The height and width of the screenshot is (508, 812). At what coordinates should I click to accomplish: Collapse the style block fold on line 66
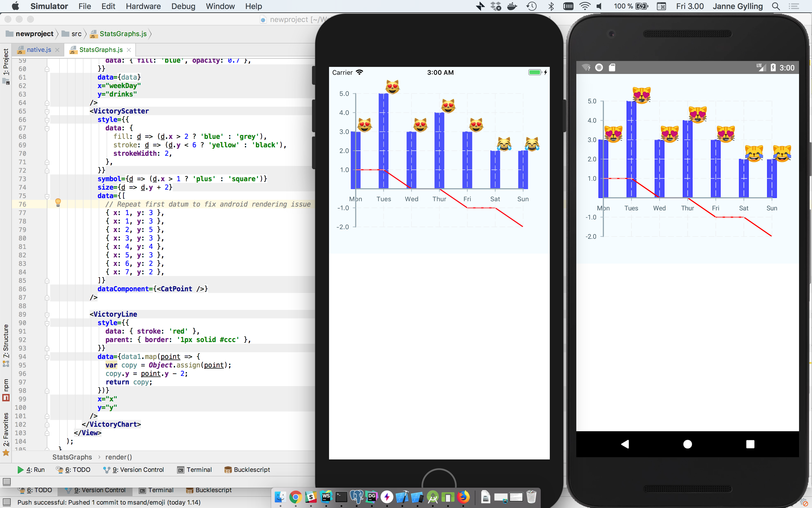click(x=47, y=120)
